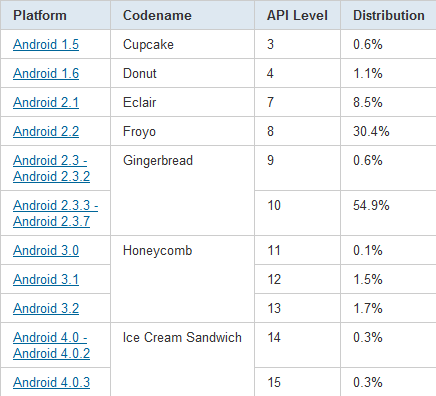This screenshot has width=436, height=396.
Task: Select the Honeycomb codename cell
Action: click(183, 279)
